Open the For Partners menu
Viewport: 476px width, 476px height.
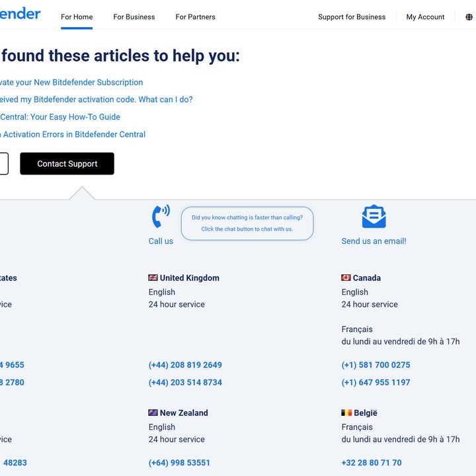click(195, 17)
